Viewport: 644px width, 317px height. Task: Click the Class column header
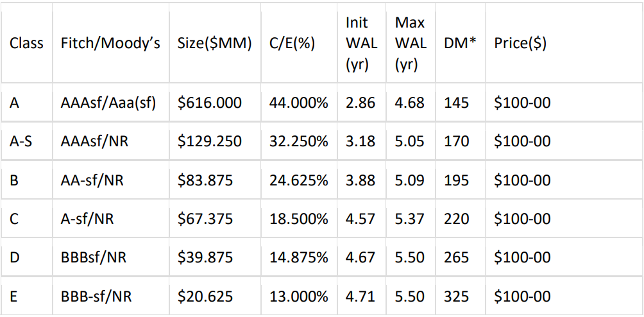pyautogui.click(x=27, y=44)
